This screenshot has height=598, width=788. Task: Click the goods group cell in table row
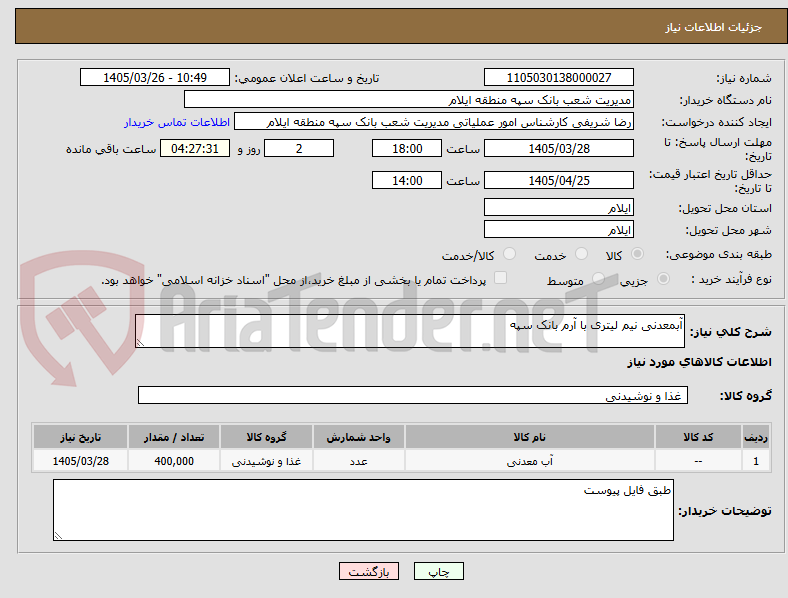(266, 460)
